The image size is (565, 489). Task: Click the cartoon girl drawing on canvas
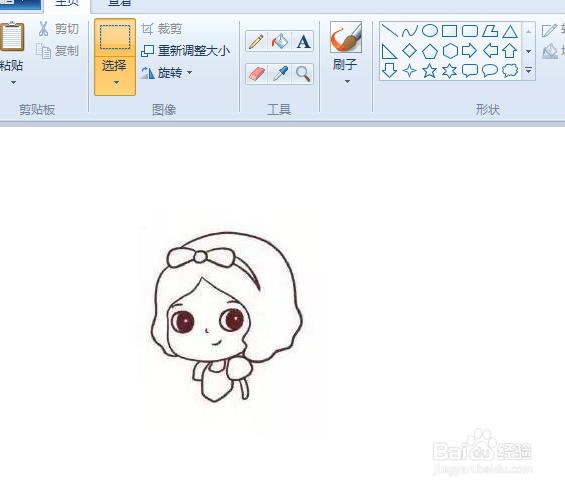pyautogui.click(x=227, y=317)
